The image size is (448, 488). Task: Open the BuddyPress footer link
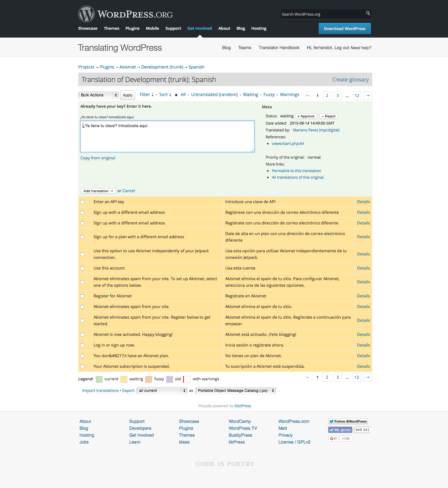click(x=240, y=435)
